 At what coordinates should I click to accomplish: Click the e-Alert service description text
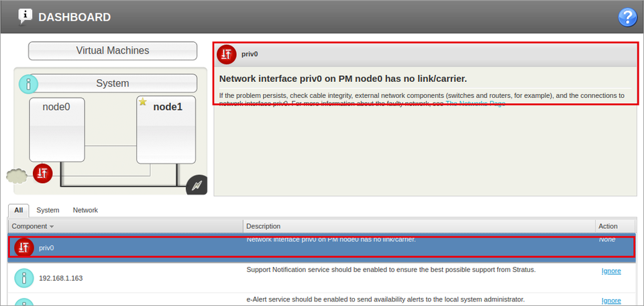click(x=386, y=299)
